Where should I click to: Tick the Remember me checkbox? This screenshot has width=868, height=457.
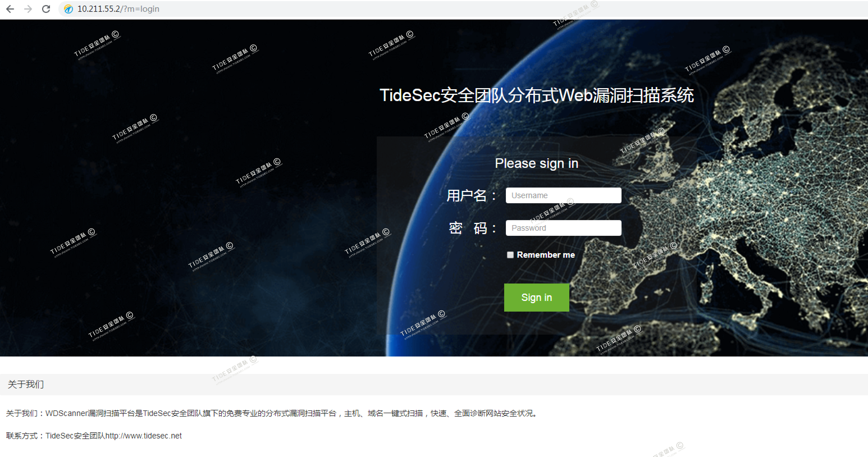(510, 255)
